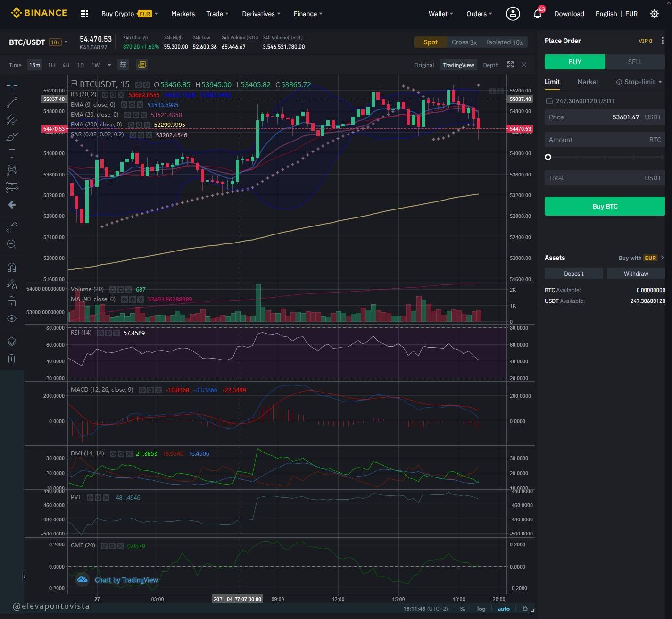Viewport: 672px width, 619px height.
Task: Open settings for RSI (14) indicator
Action: (x=108, y=333)
